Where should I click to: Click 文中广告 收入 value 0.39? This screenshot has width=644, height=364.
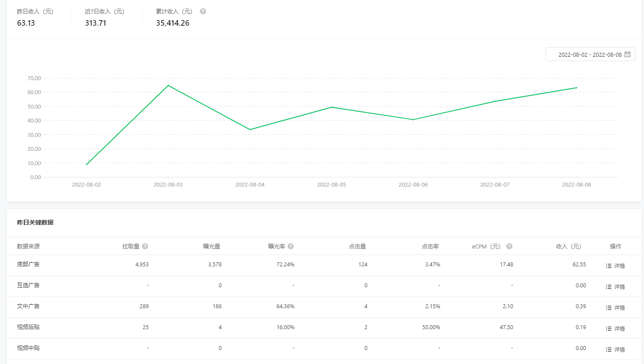pos(580,306)
